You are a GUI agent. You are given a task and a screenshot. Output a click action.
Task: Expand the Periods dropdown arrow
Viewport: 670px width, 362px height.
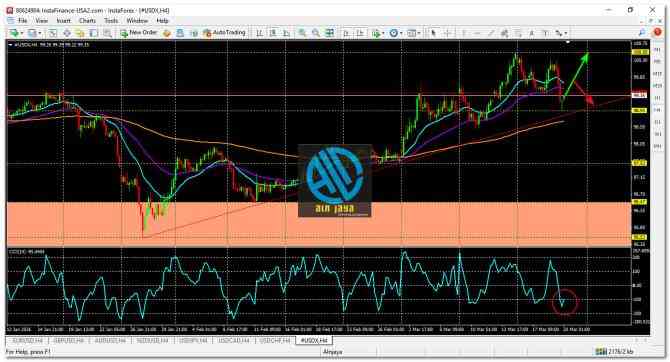click(x=401, y=33)
